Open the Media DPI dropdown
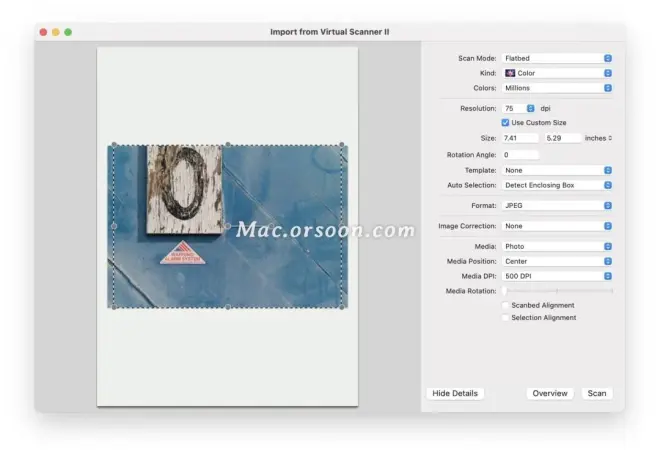The width and height of the screenshot is (660, 458). coord(557,276)
